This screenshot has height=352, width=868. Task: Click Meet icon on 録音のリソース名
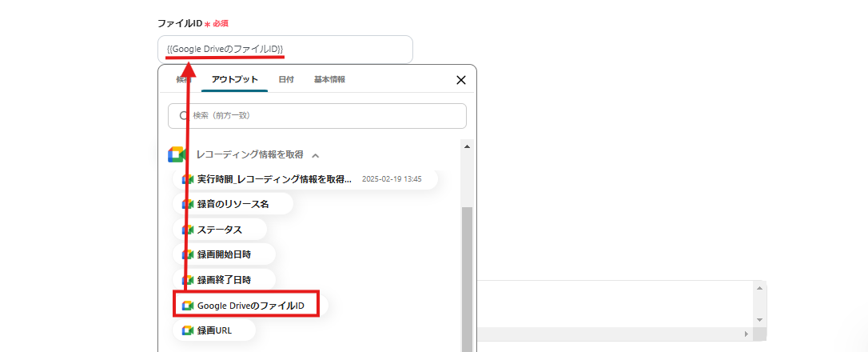pos(188,204)
